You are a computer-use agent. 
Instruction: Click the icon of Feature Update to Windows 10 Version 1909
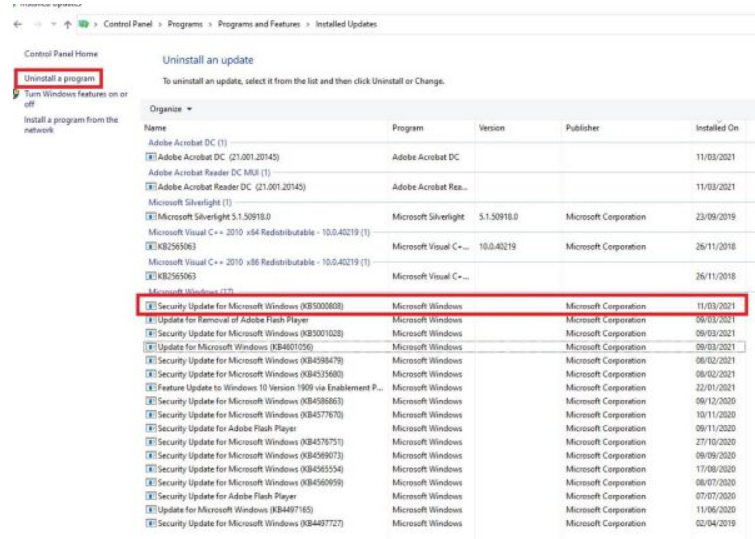click(x=151, y=387)
